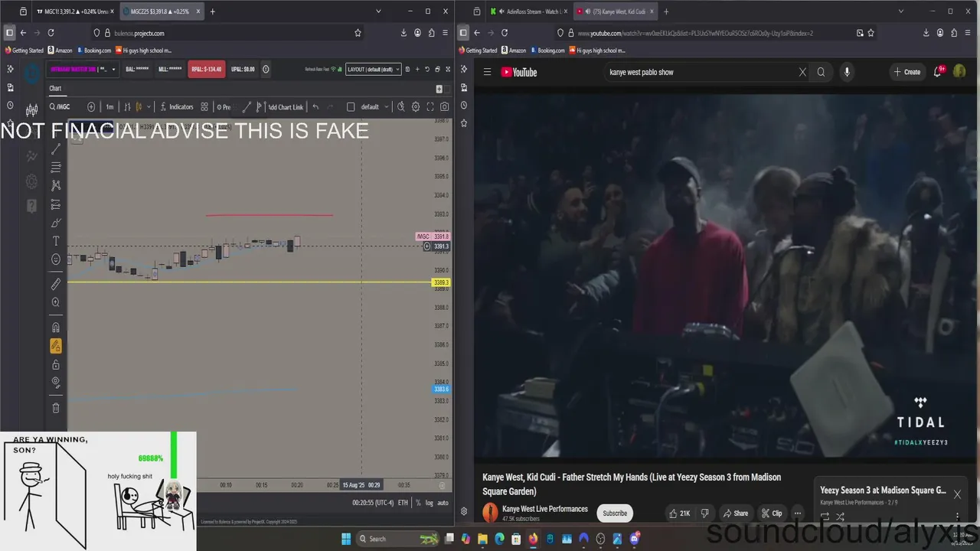Toggle the magnet snap mode
The width and height of the screenshot is (980, 551).
tap(56, 328)
